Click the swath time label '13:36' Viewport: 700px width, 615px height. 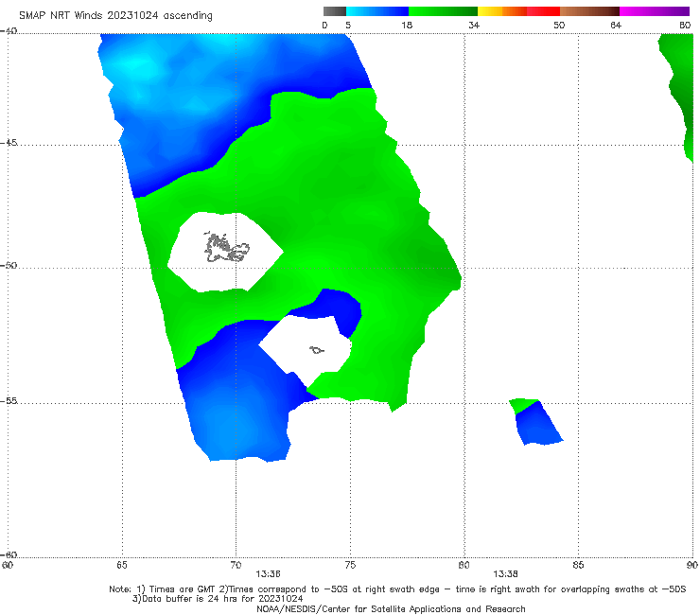(268, 574)
